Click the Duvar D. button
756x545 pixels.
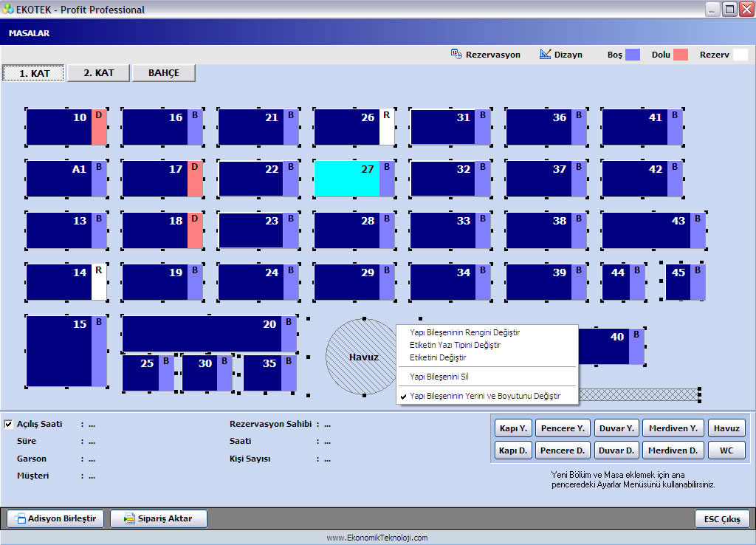tap(616, 450)
